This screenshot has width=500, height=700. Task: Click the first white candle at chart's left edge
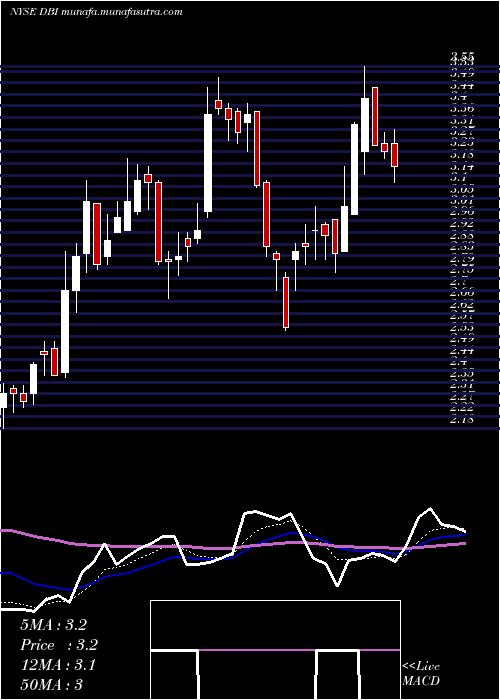pos(4,400)
